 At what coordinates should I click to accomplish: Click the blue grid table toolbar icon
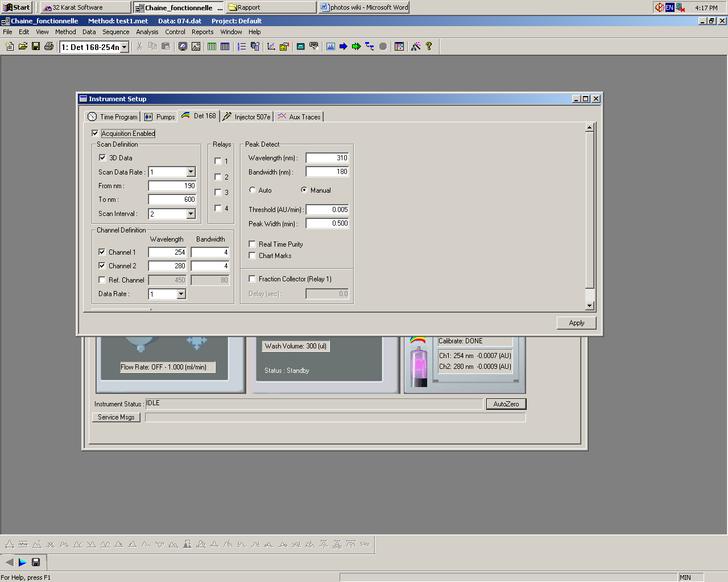225,47
